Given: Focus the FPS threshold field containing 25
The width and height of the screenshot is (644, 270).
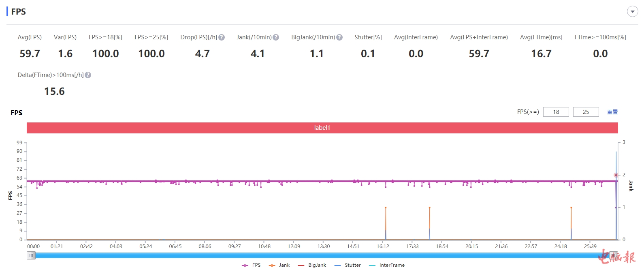Looking at the screenshot, I should (586, 112).
